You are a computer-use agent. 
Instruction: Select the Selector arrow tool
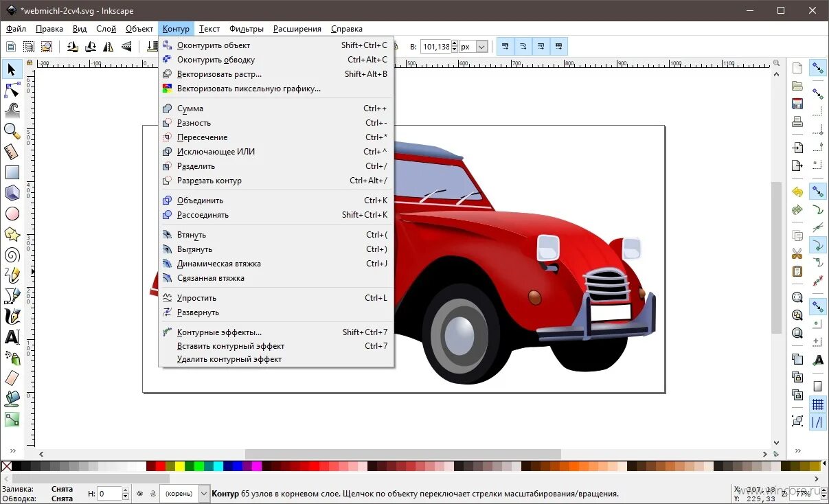12,69
